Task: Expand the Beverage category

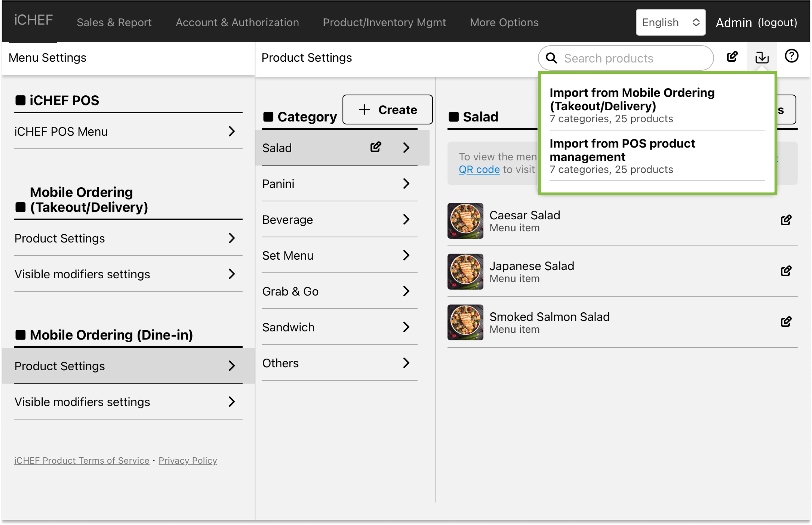Action: (406, 220)
